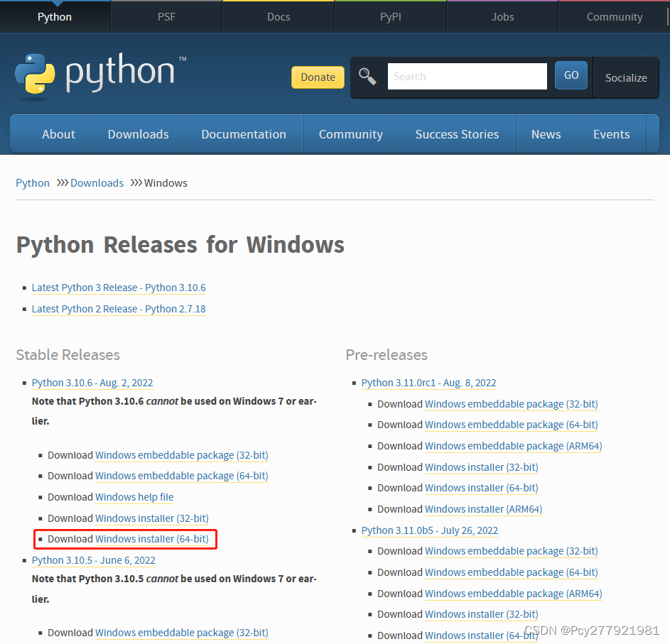Screen dimensions: 670x644
Task: Click the Downloads breadcrumb link
Action: pos(97,183)
